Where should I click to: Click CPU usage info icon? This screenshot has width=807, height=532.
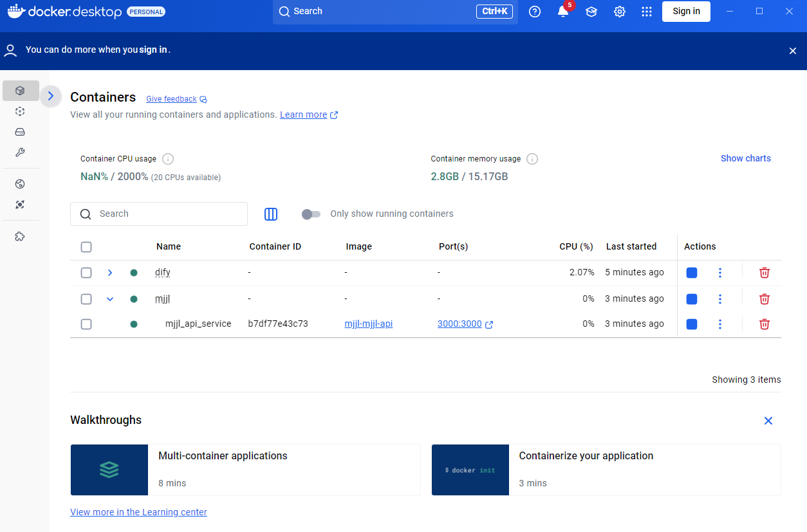(x=168, y=159)
